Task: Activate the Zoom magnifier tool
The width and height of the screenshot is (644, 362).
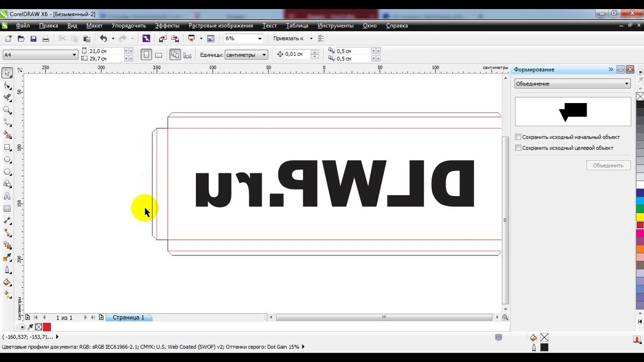Action: (x=7, y=110)
